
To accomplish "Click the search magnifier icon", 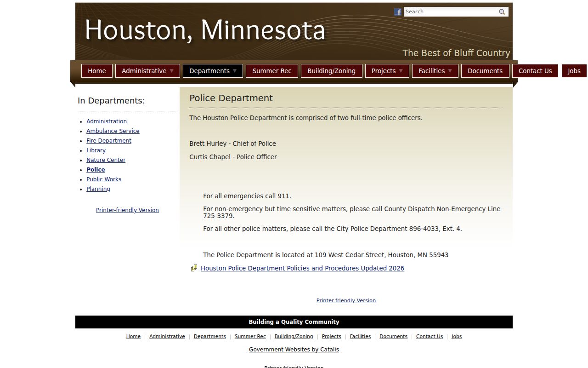I will pos(502,12).
